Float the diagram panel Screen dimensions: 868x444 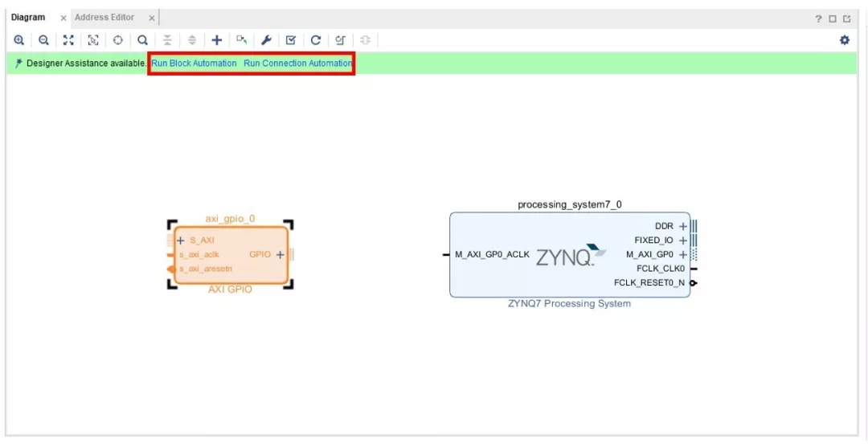click(x=846, y=18)
